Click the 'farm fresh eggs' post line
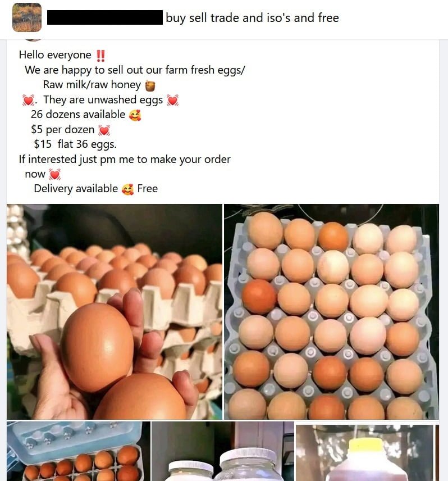The width and height of the screenshot is (448, 481). pyautogui.click(x=135, y=70)
